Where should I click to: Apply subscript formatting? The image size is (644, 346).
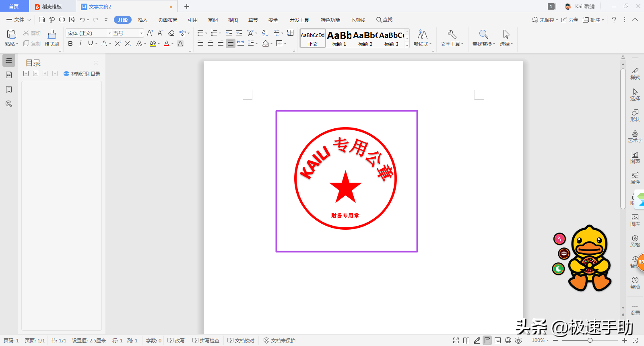(x=128, y=43)
